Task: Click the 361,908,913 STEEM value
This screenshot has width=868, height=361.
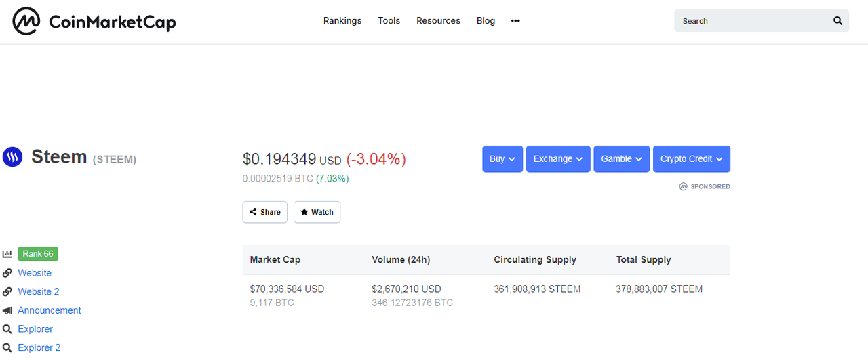Action: pyautogui.click(x=537, y=289)
